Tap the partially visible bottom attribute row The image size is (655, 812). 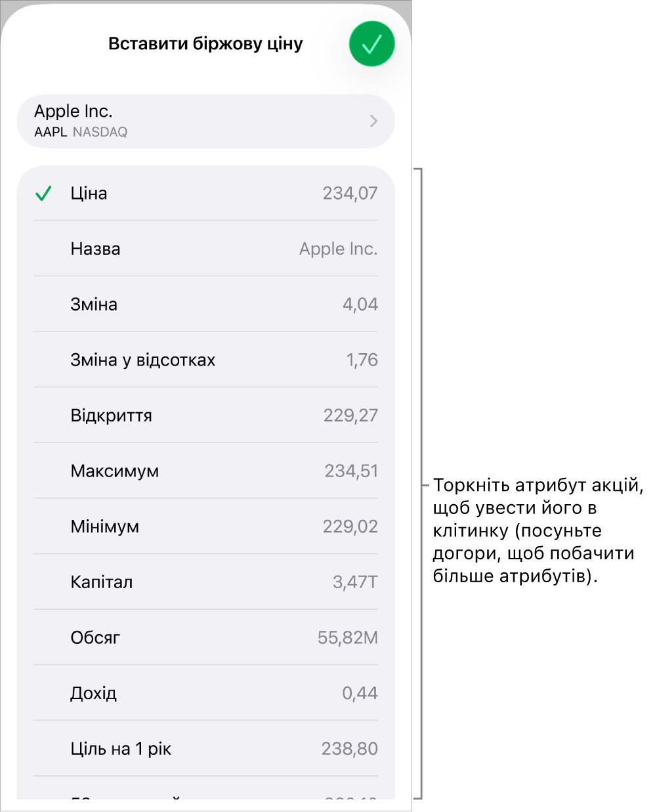pyautogui.click(x=206, y=788)
